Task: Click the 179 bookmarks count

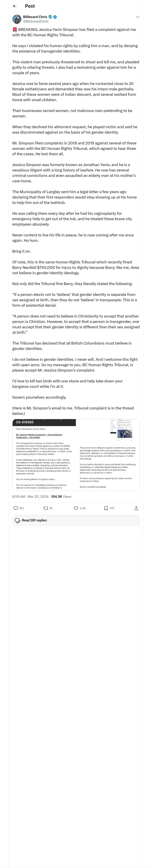Action: (112, 508)
